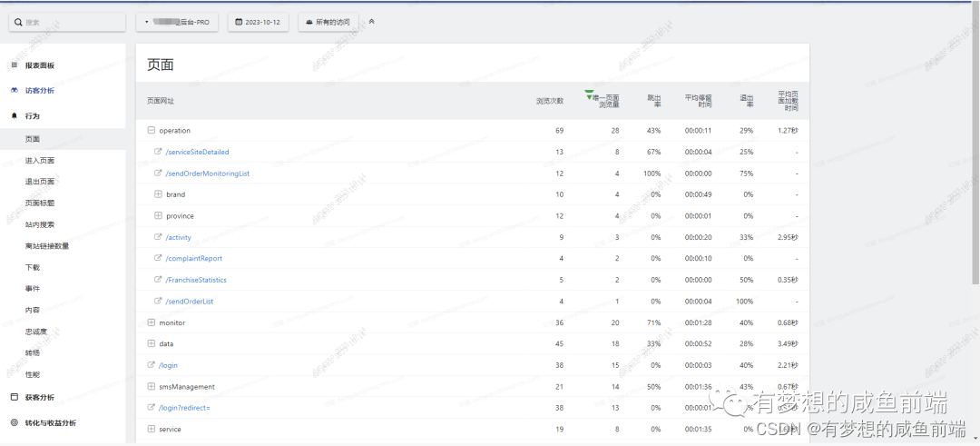Click external-link icon beside /sendOrderMonitoringList
This screenshot has width=980, height=446.
[x=158, y=173]
